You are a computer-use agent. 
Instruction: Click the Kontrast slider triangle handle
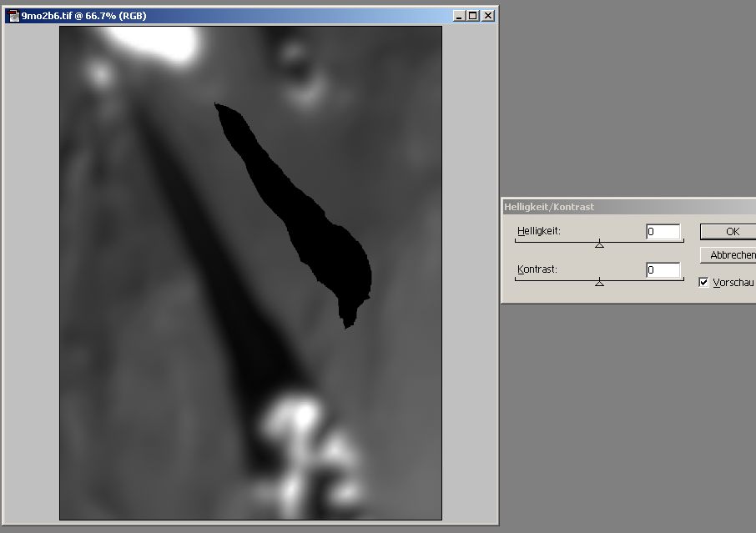pyautogui.click(x=599, y=283)
